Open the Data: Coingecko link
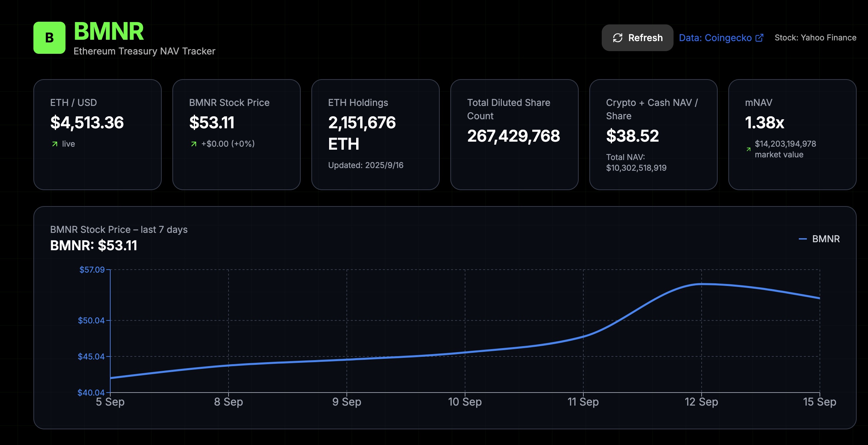Screen dimensions: 868x445 tap(715, 38)
